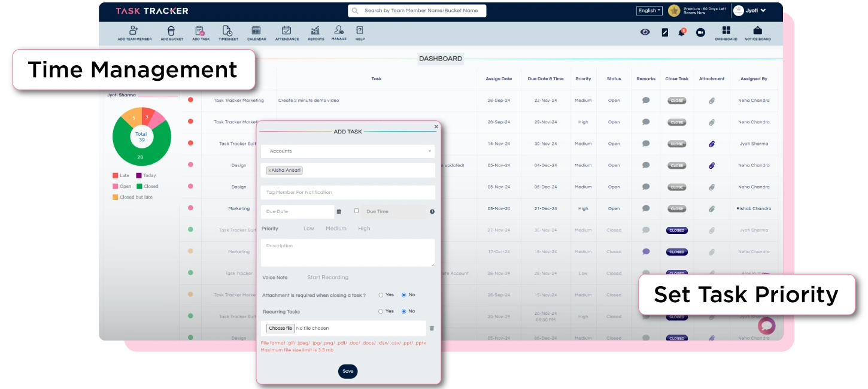Screen dimensions: 868x389
Task: Click the due time clock icon
Action: click(x=432, y=211)
